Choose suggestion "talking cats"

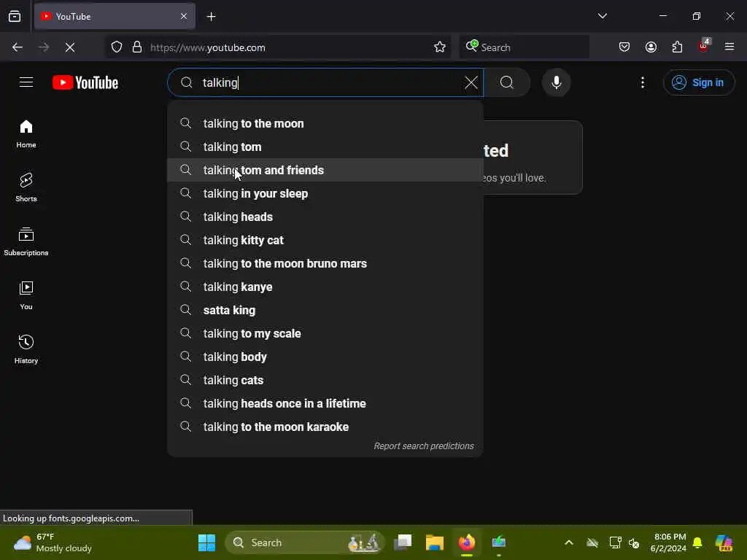click(325, 380)
